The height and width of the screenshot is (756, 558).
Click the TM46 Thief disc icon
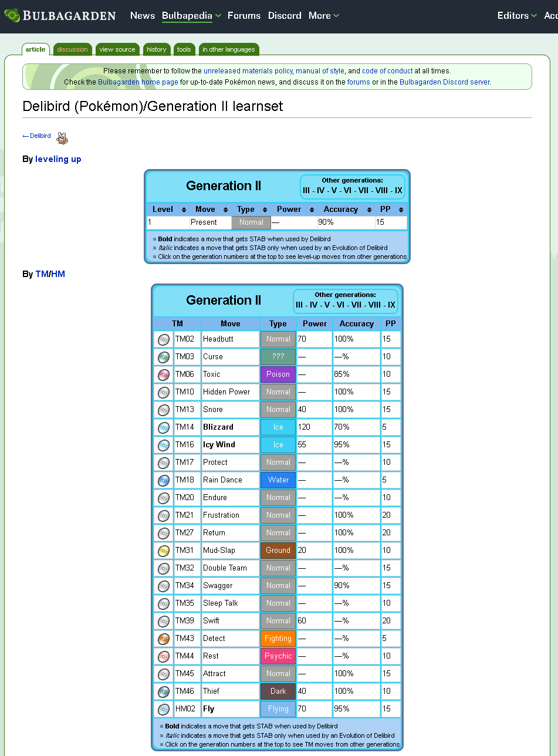click(164, 691)
